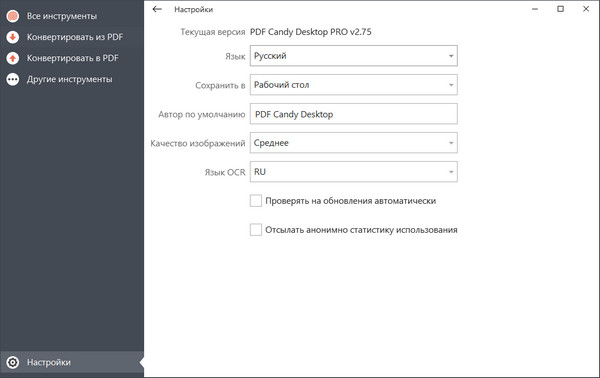Click the Сохранить в label
Viewport: 600px width, 378px height.
(x=220, y=85)
